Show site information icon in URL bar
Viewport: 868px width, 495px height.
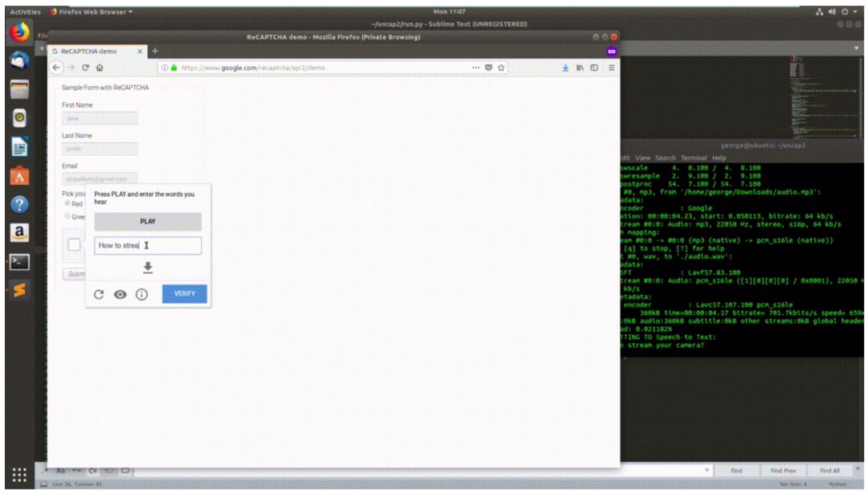coord(165,67)
